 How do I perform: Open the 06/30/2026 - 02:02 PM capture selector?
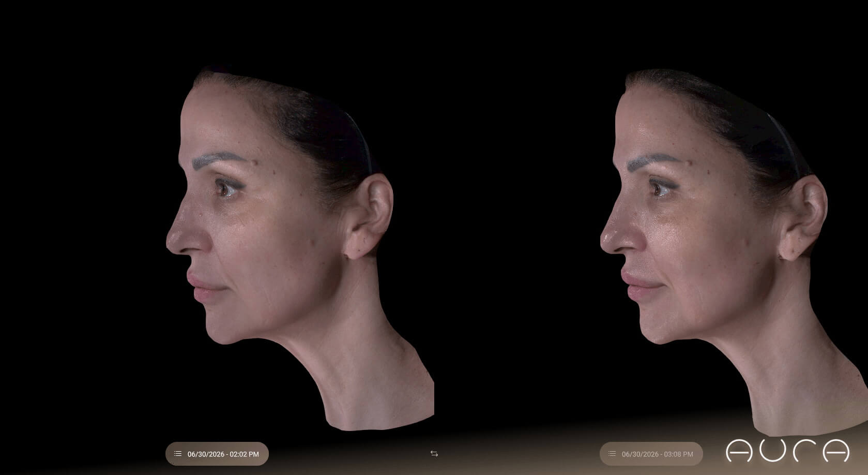217,454
